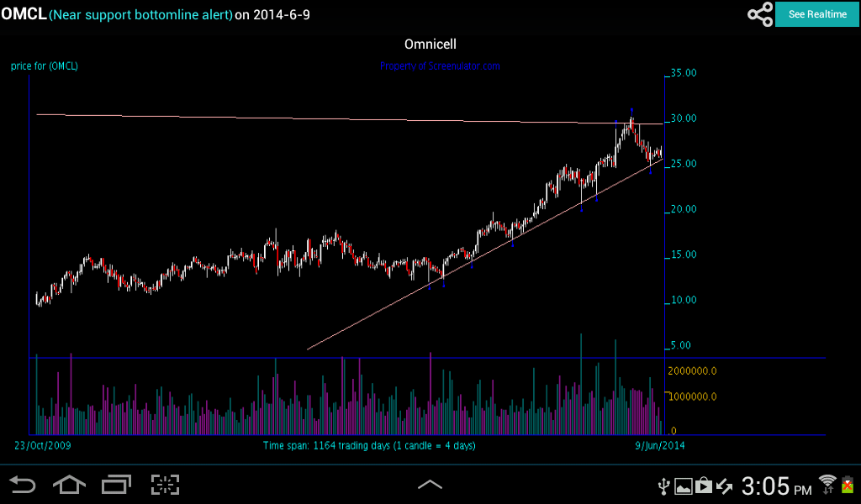Screen dimensions: 861x504
Task: Tap the 25.00 price axis label
Action: (x=684, y=164)
